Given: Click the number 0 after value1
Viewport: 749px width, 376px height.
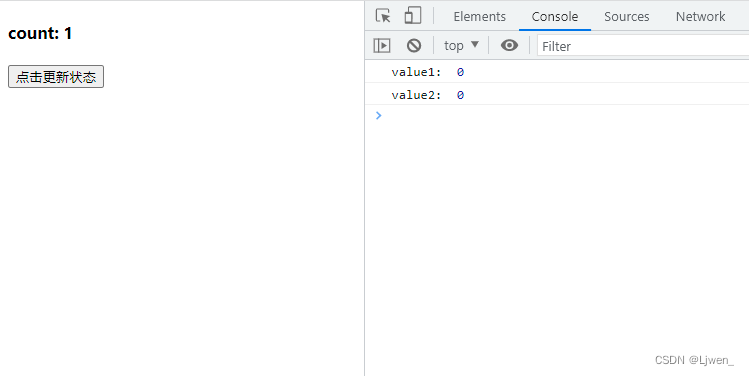Looking at the screenshot, I should [x=460, y=72].
